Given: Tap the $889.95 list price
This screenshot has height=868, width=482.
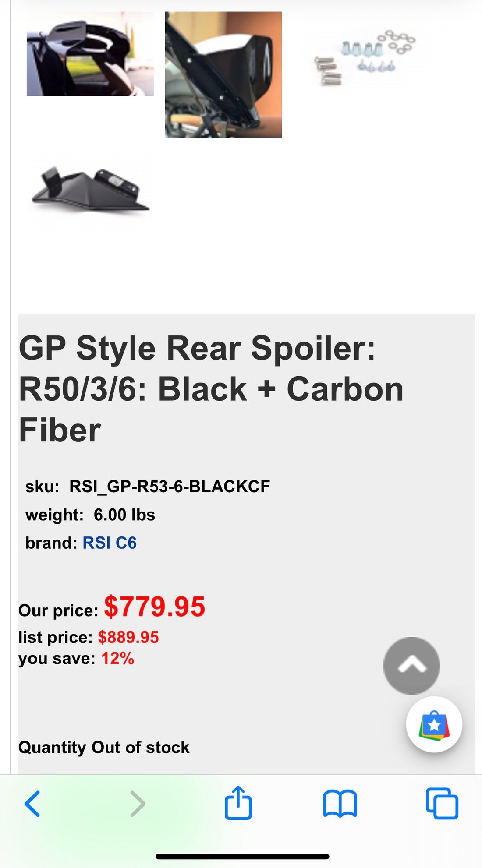Looking at the screenshot, I should [x=128, y=637].
